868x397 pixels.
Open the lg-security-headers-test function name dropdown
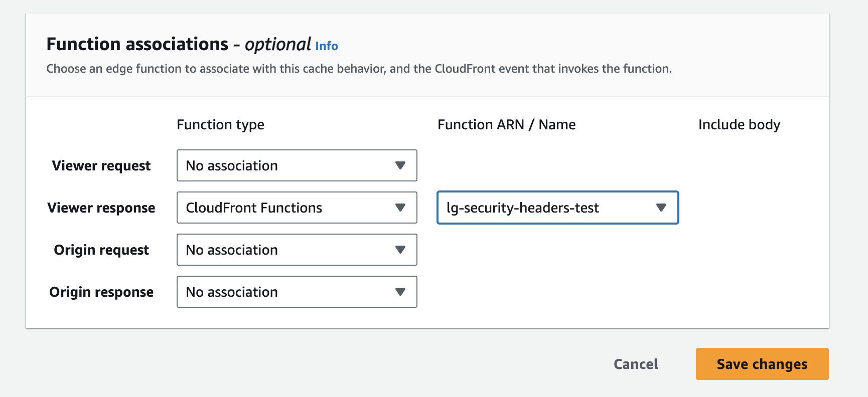tap(557, 208)
